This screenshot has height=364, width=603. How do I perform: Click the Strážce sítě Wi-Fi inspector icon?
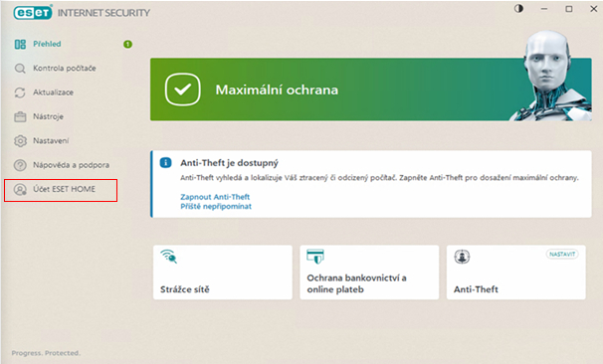pyautogui.click(x=169, y=257)
